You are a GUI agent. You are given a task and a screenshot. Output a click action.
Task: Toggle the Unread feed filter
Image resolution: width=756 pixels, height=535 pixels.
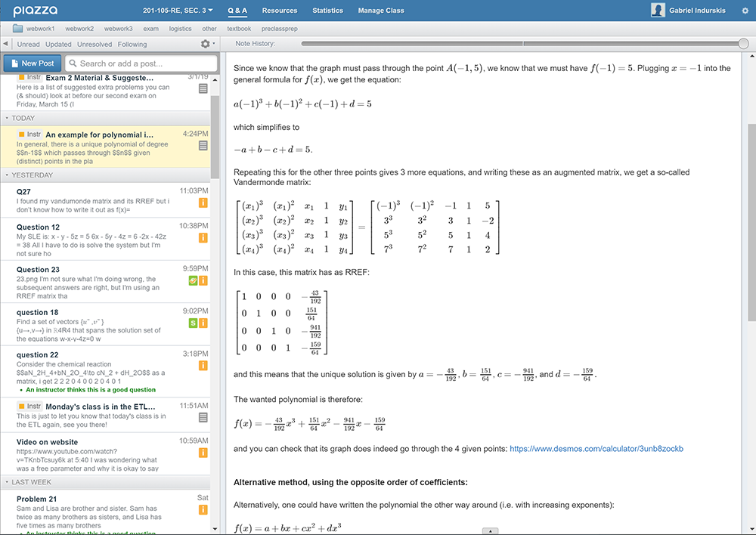click(29, 45)
